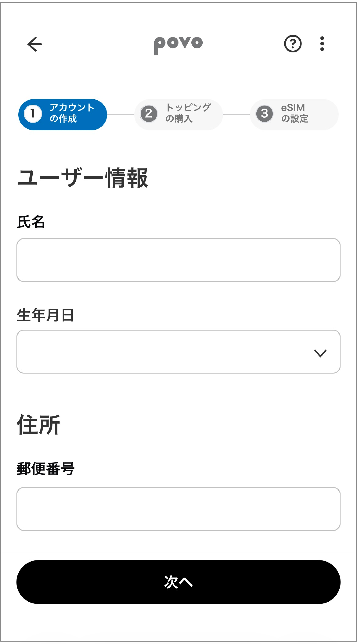
Task: Select the トッピングの購入 step label
Action: click(x=188, y=113)
